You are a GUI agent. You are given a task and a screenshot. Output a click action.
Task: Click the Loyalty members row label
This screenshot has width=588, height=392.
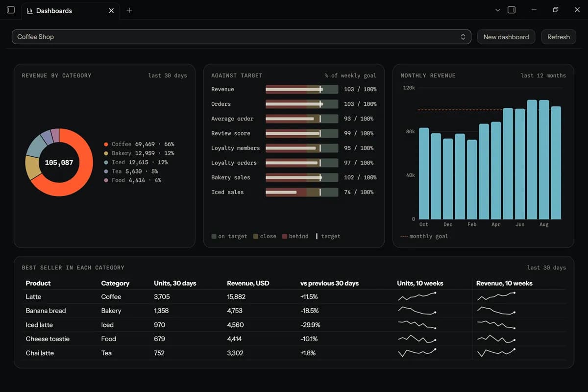[236, 148]
